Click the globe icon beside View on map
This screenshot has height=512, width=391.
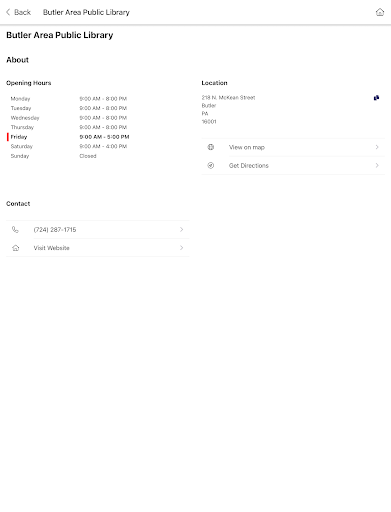tap(211, 147)
